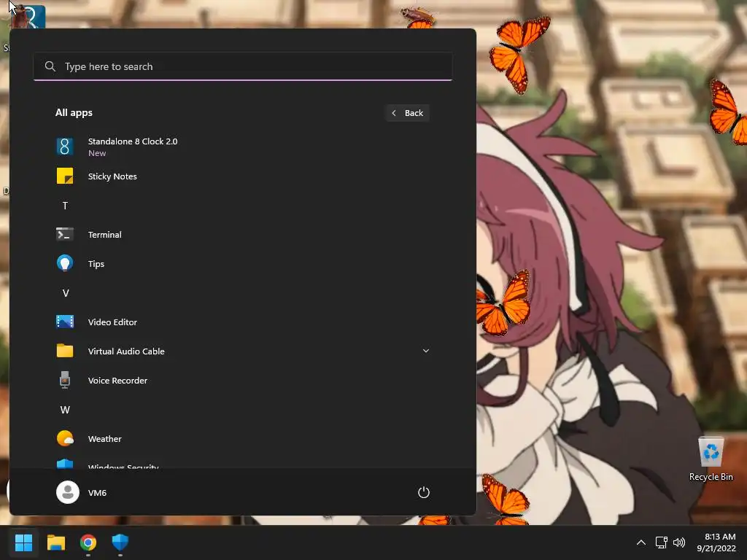Click the VM6 user avatar
The width and height of the screenshot is (747, 560).
tap(68, 492)
